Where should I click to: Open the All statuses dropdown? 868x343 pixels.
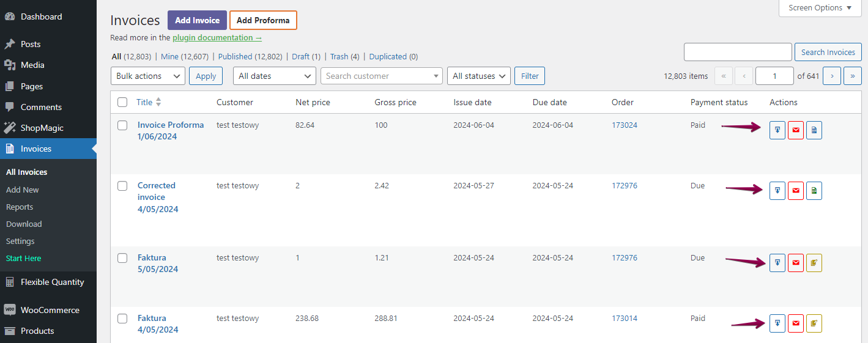479,76
